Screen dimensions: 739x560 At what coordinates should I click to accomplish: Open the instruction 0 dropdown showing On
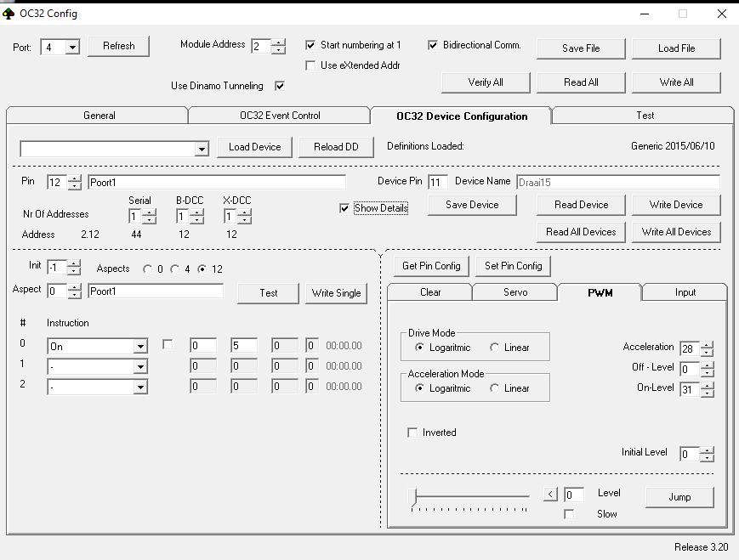click(140, 346)
